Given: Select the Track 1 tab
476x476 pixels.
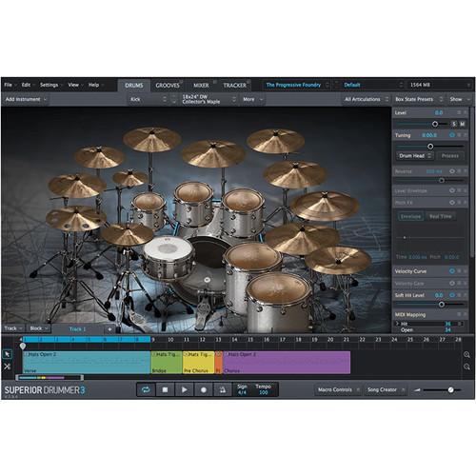Looking at the screenshot, I should (x=77, y=329).
